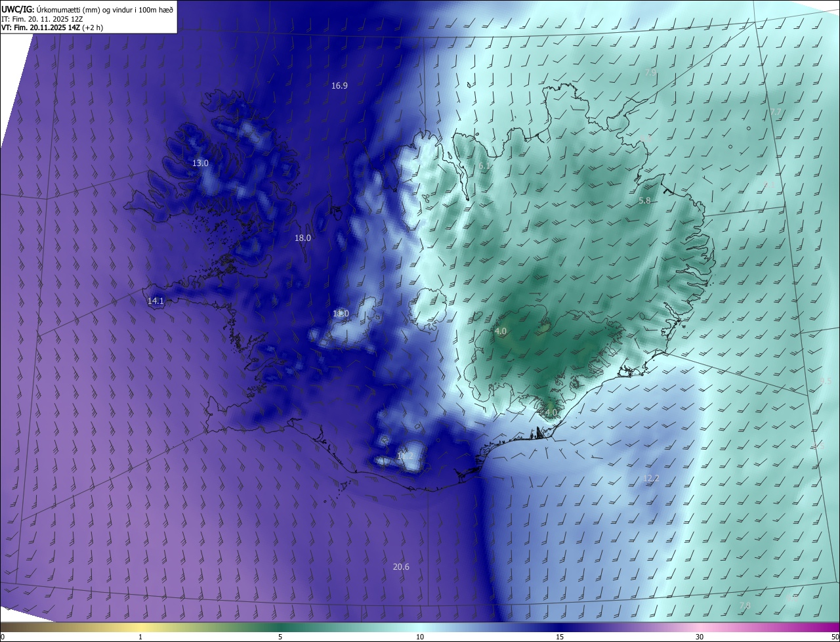Screen dimensions: 840x642
Task: Click the colour scale tick label 50
Action: 835,637
